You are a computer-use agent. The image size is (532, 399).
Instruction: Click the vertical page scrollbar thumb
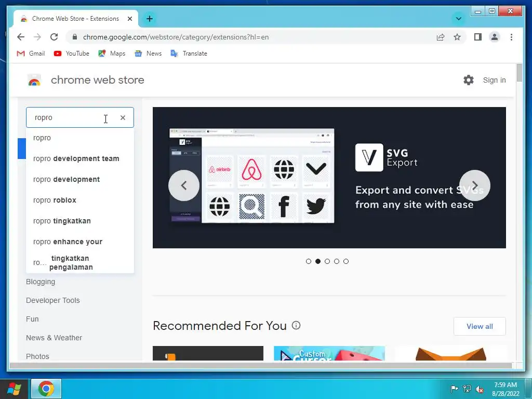tap(520, 73)
